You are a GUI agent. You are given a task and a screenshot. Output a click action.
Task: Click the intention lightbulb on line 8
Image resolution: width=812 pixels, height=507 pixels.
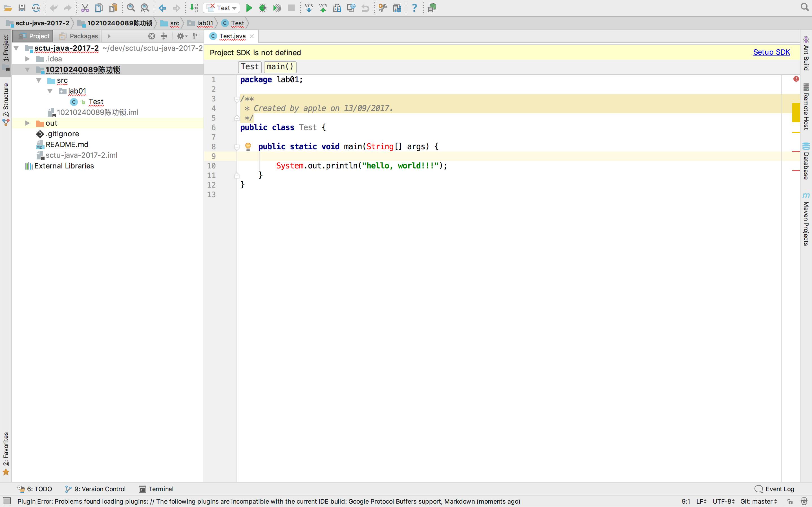tap(248, 146)
